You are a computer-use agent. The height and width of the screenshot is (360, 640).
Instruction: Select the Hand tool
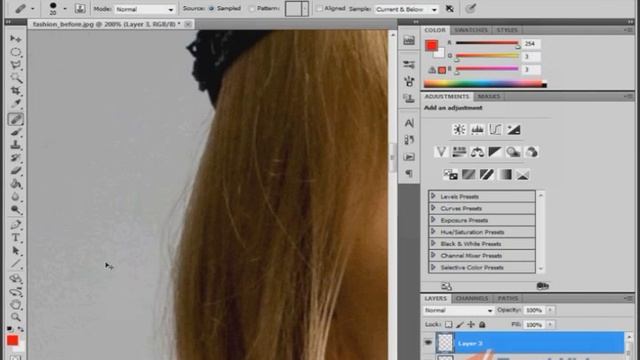[16, 304]
